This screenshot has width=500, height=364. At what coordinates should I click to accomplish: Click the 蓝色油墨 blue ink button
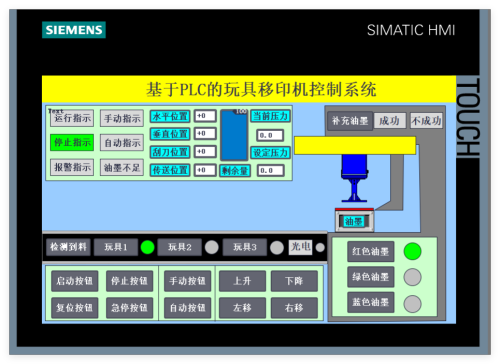click(371, 302)
